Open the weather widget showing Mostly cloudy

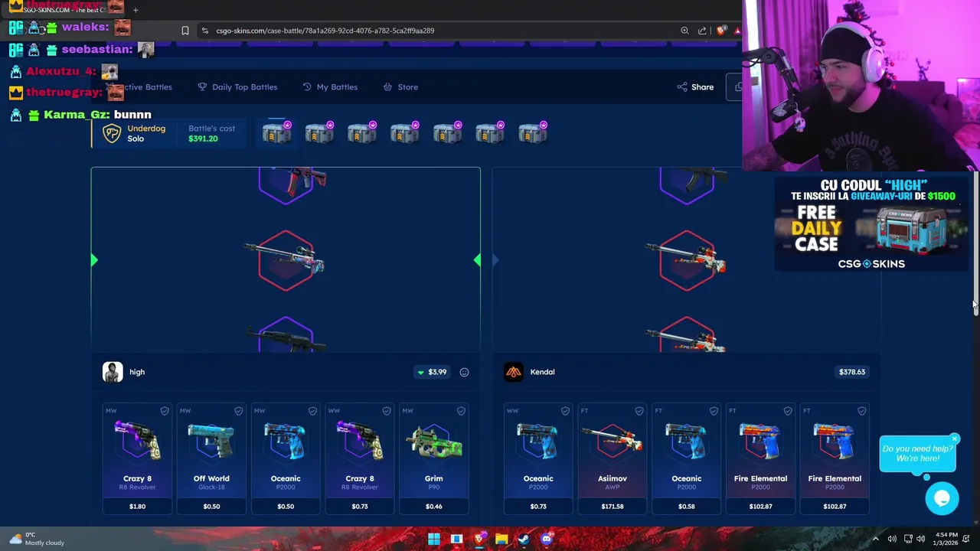(38, 539)
